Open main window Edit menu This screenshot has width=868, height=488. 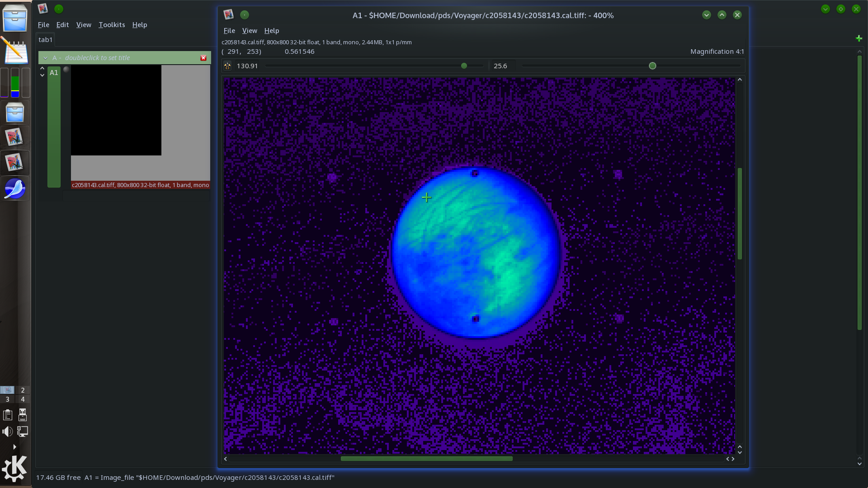click(x=62, y=25)
